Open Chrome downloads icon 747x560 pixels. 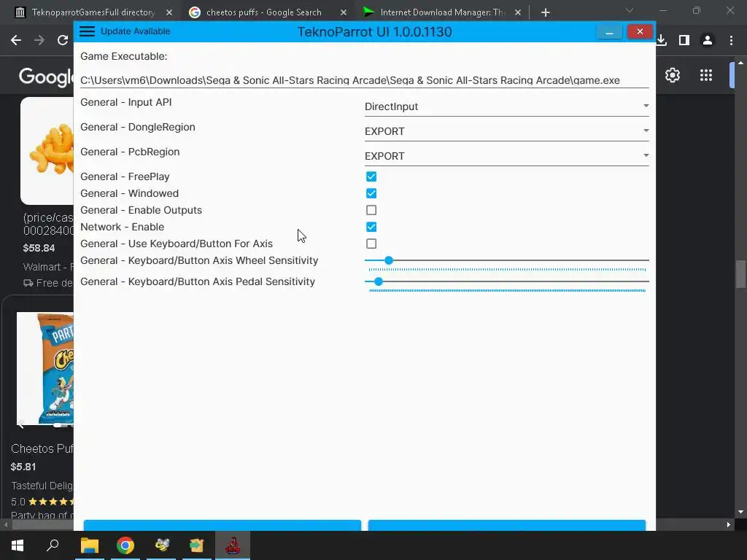coord(661,40)
